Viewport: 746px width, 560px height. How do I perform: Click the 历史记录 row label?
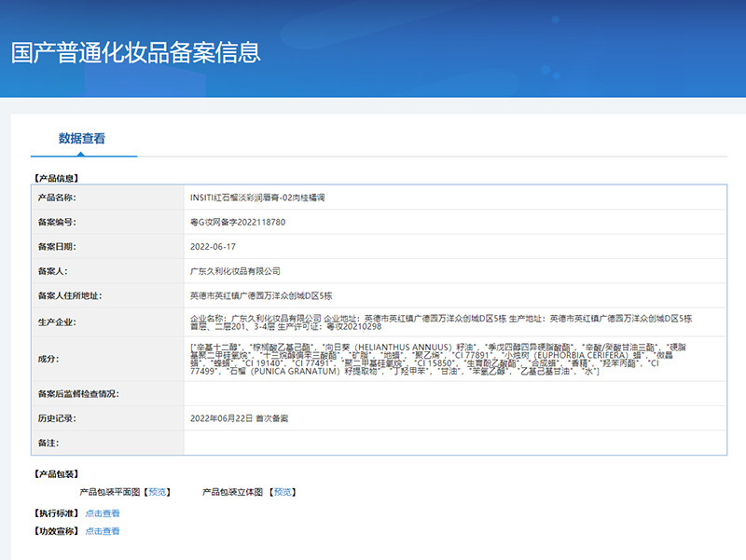point(57,418)
